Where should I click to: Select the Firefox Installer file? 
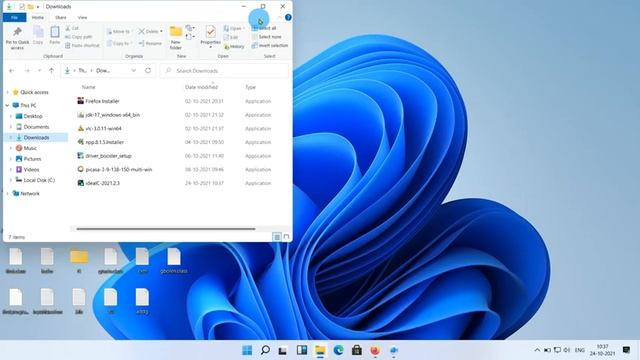tap(102, 101)
